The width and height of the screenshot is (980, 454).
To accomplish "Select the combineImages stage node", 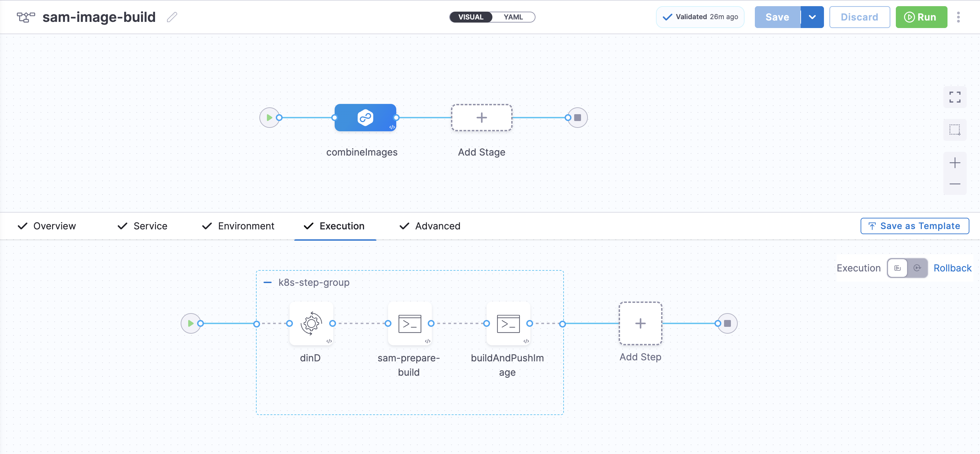I will click(365, 118).
